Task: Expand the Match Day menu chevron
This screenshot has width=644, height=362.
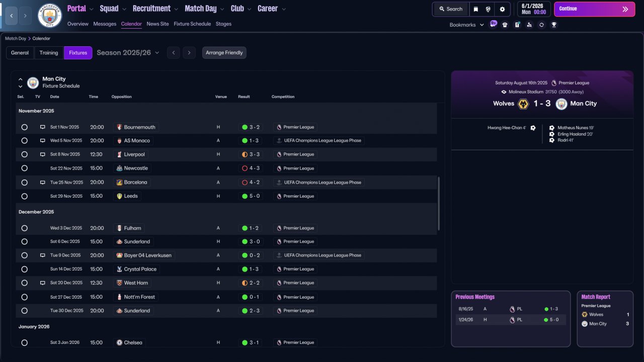Action: coord(222,9)
